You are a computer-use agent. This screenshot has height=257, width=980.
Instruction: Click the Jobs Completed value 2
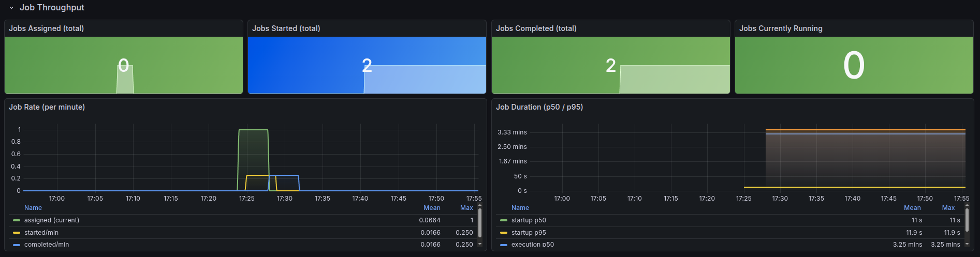611,65
